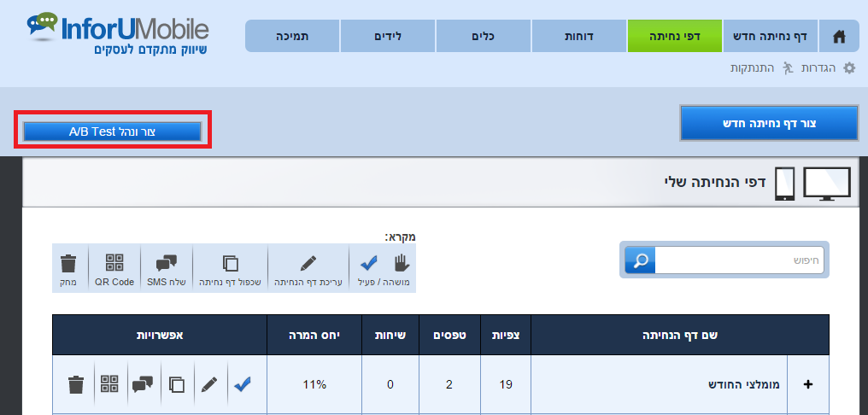Click the InforUMobile logo
The width and height of the screenshot is (868, 415).
pyautogui.click(x=118, y=34)
